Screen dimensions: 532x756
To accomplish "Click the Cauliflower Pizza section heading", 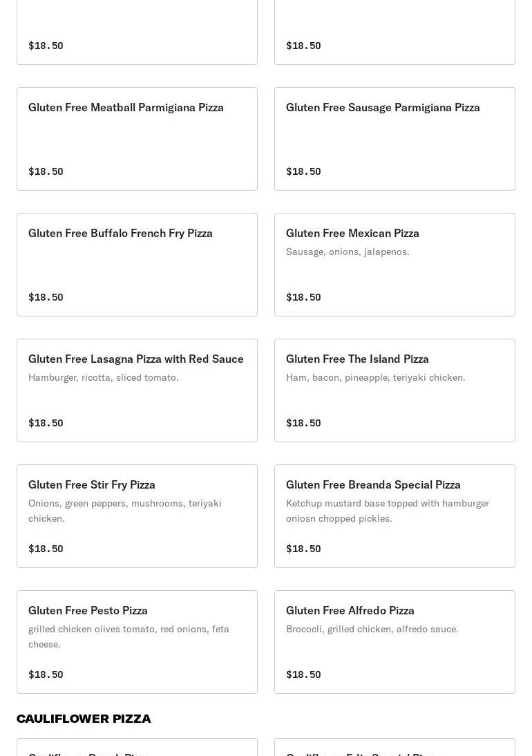I will pos(84,719).
